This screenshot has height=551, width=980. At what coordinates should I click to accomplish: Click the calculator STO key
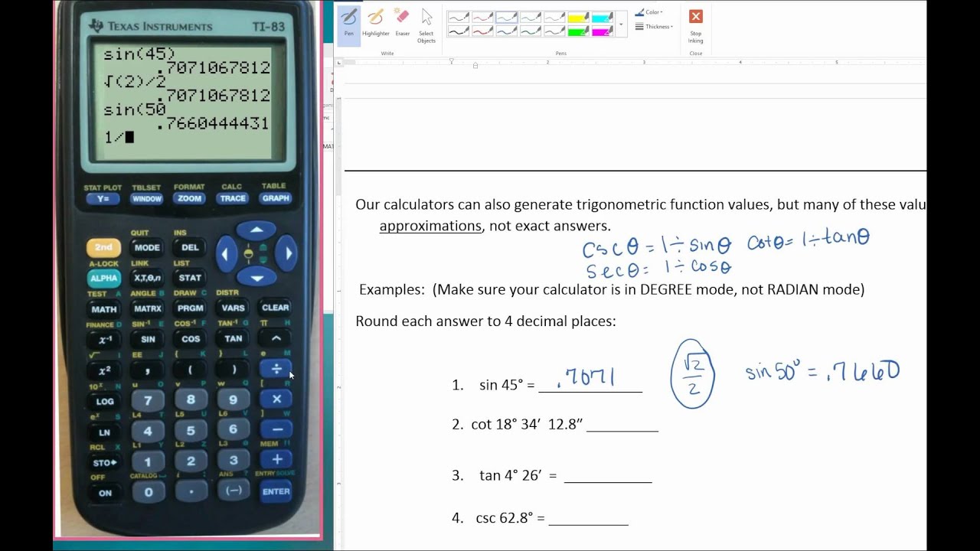pos(105,462)
